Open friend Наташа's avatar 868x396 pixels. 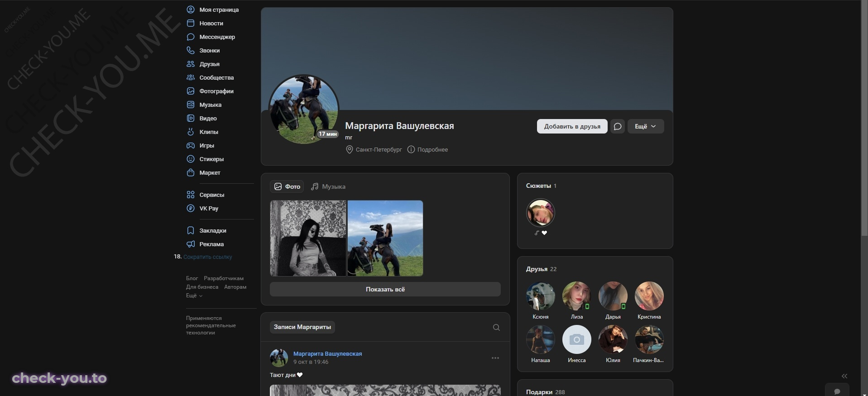[x=541, y=339]
